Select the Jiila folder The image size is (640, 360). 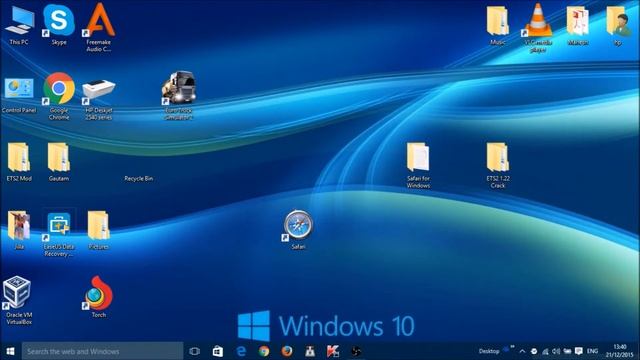pyautogui.click(x=19, y=230)
